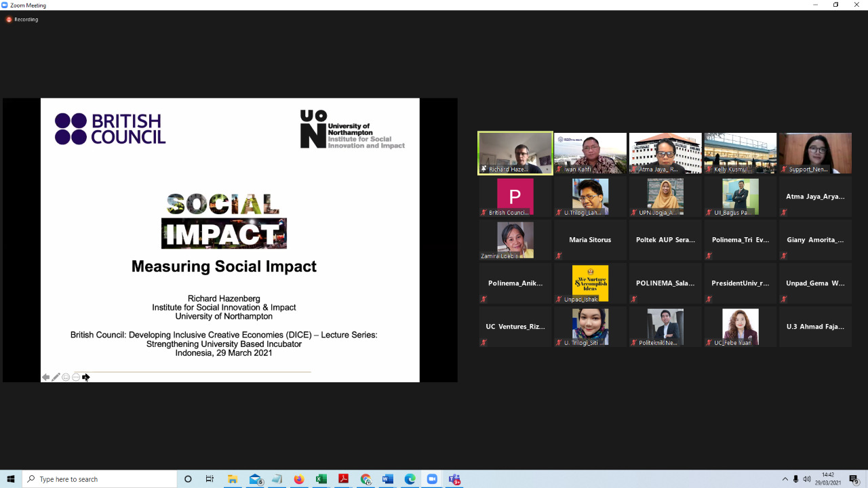868x488 pixels.
Task: Click the name 'U.3 Ahmad Faja...'
Action: (x=815, y=327)
